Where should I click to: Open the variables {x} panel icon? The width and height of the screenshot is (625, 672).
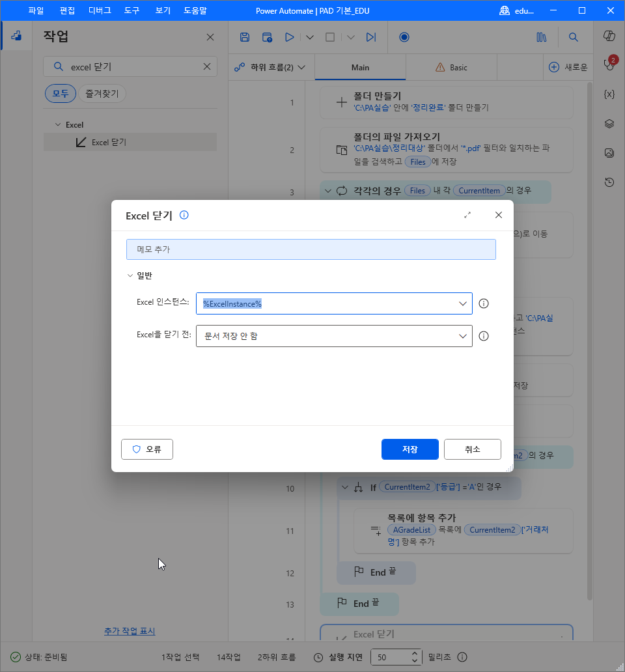click(x=609, y=94)
